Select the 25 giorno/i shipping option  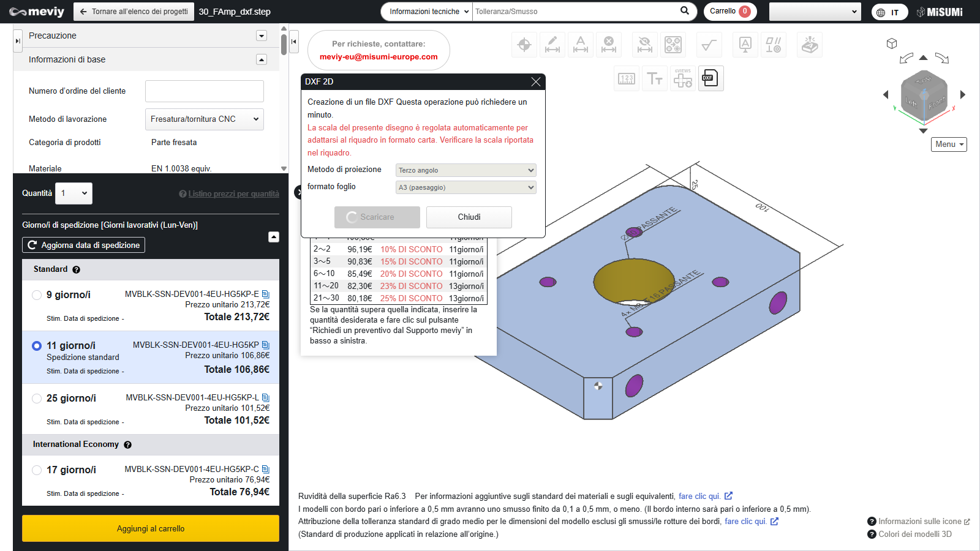click(x=37, y=399)
